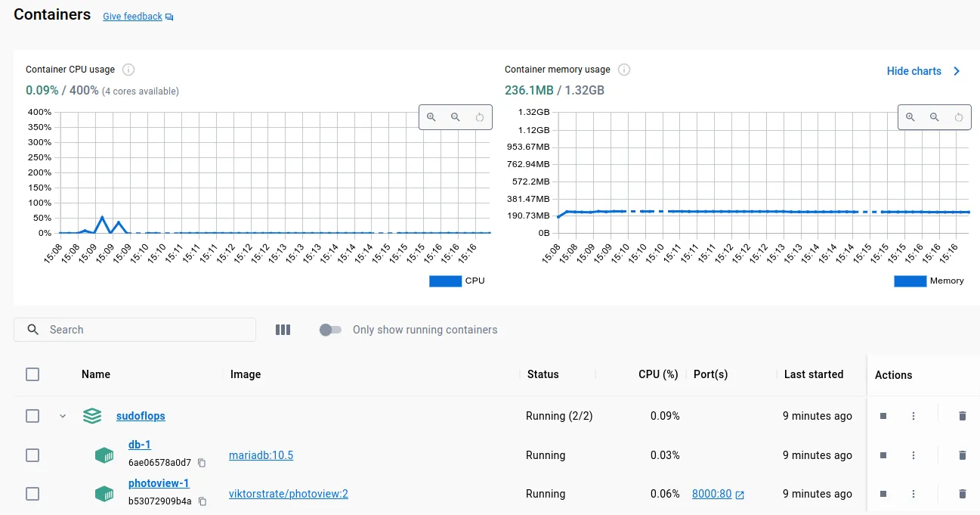The image size is (980, 515).
Task: Stop the photoview-1 container
Action: (883, 494)
